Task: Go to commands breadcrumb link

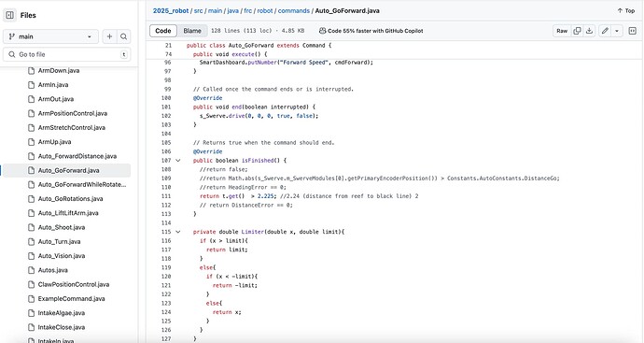Action: click(x=294, y=10)
